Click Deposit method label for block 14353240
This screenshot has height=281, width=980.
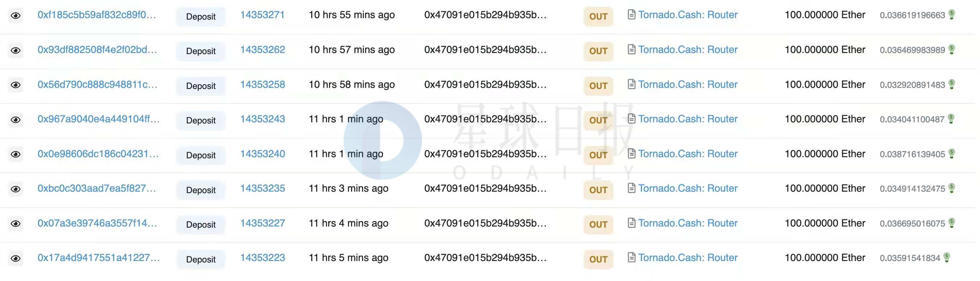pyautogui.click(x=201, y=155)
